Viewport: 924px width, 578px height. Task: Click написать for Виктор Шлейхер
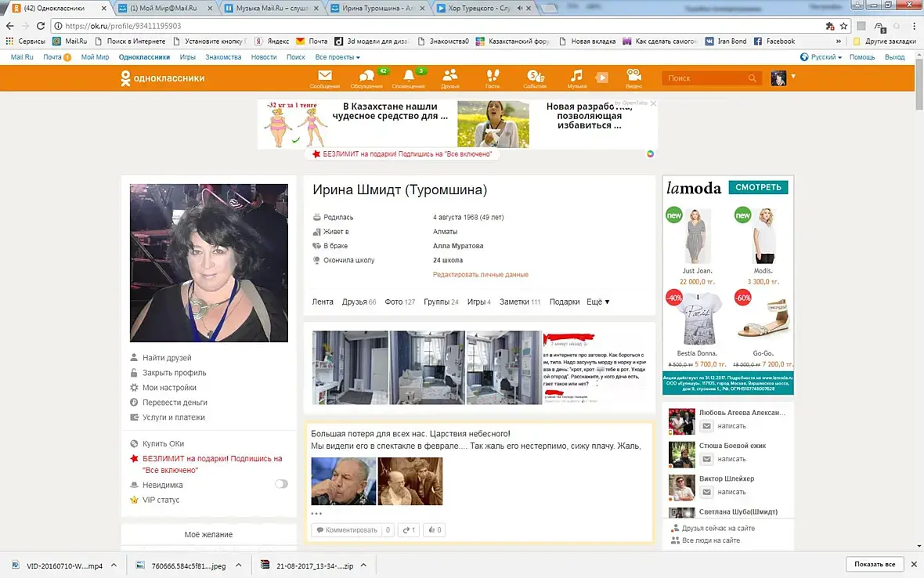pos(731,492)
